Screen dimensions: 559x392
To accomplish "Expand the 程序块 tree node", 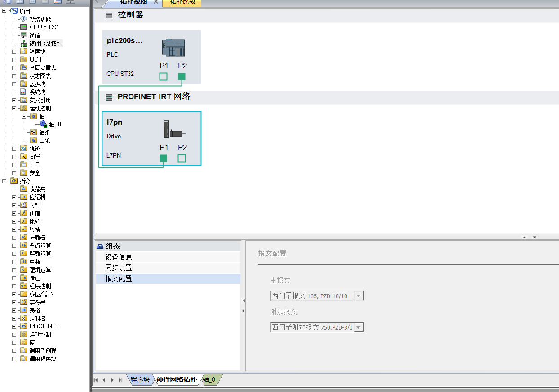I will click(x=14, y=52).
